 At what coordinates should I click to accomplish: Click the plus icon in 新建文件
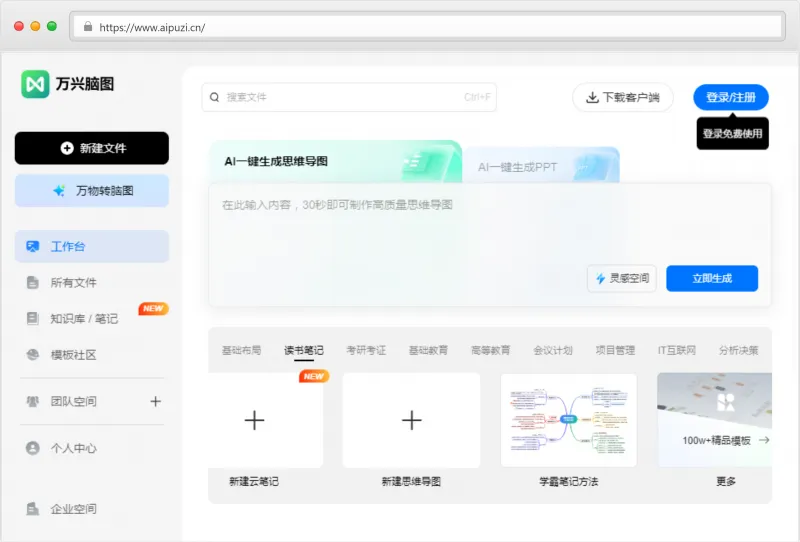(67, 148)
